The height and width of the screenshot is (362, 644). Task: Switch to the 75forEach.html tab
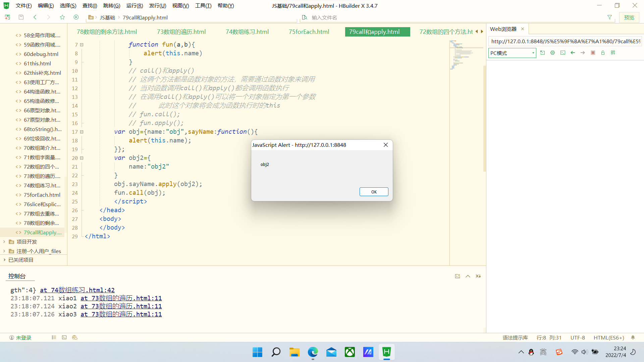(x=308, y=32)
